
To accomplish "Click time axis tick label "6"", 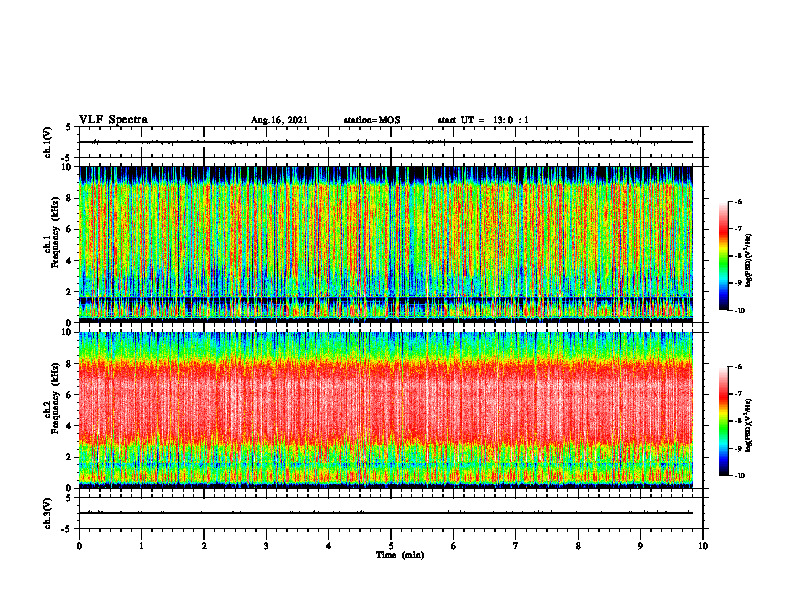I will pos(454,546).
